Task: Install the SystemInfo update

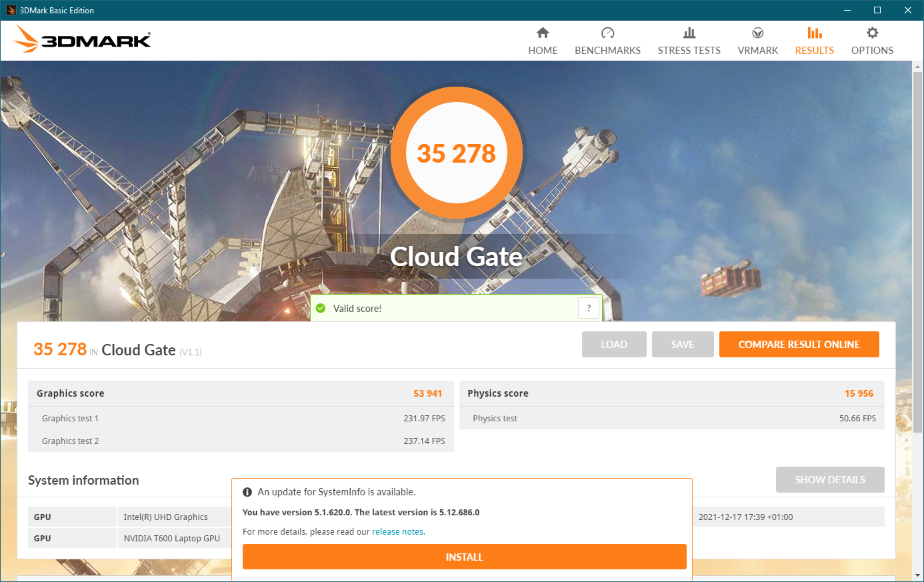Action: (465, 557)
